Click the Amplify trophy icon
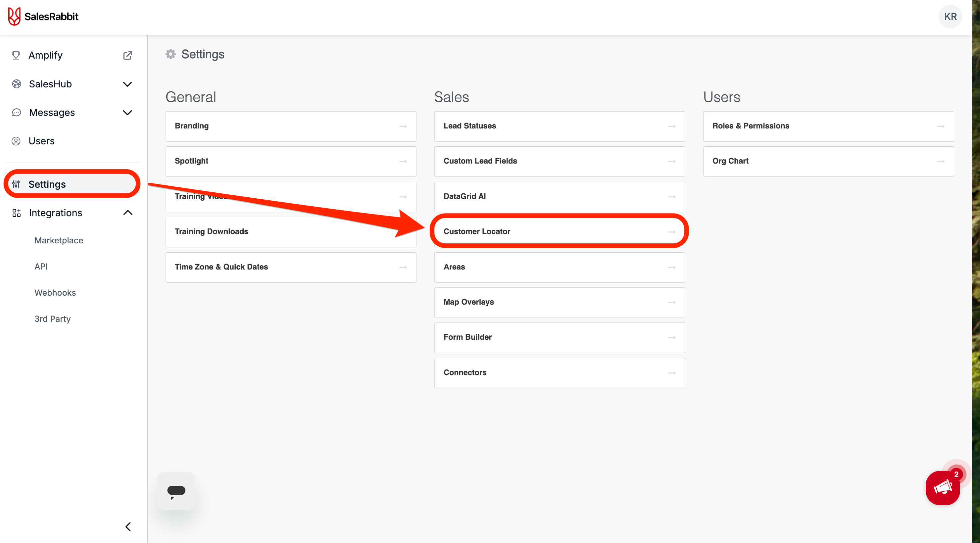Screen dimensions: 980x543 (16, 56)
